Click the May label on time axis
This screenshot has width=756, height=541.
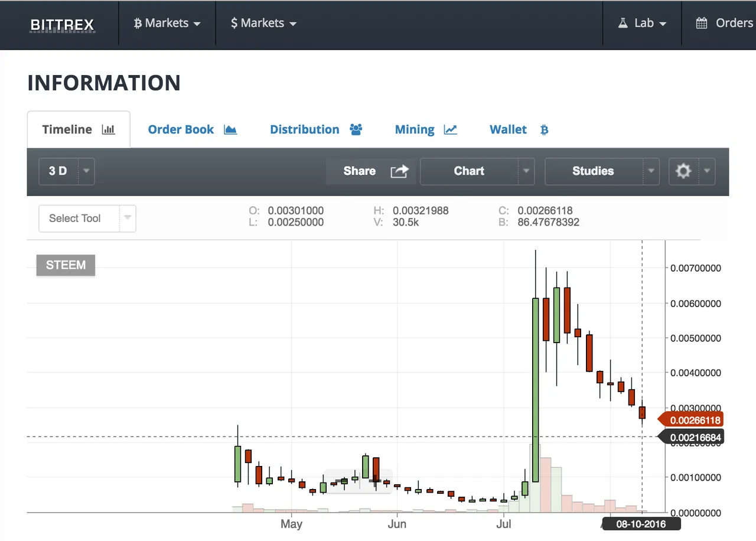pyautogui.click(x=292, y=524)
